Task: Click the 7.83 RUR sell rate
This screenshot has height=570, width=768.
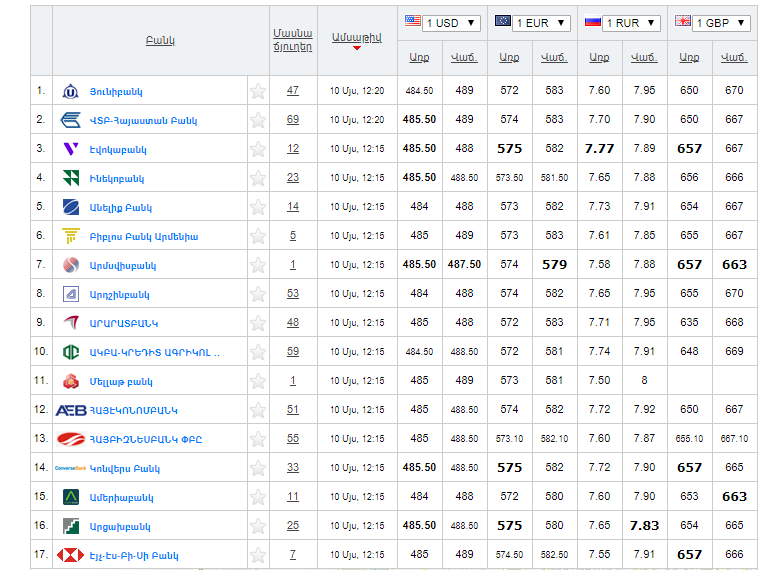Action: tap(645, 525)
